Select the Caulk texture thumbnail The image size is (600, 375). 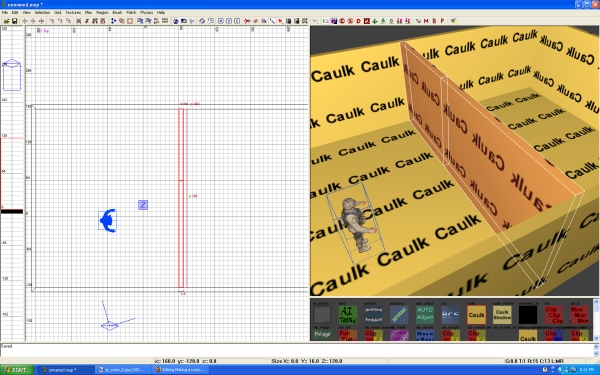[x=476, y=315]
